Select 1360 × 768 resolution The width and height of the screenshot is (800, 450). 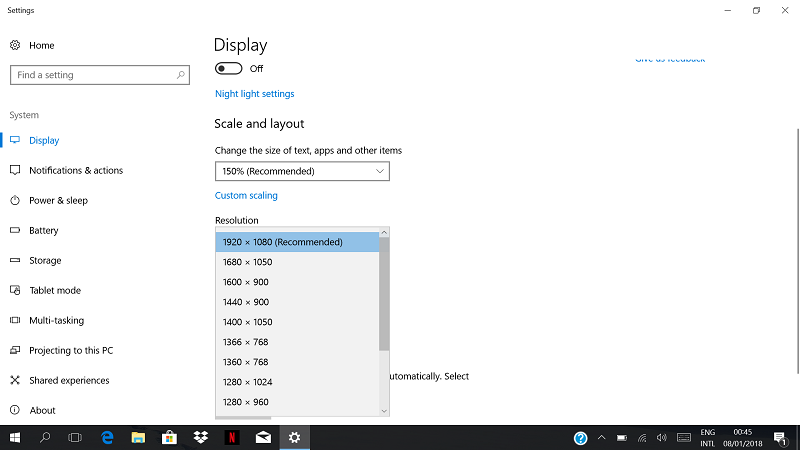coord(297,362)
